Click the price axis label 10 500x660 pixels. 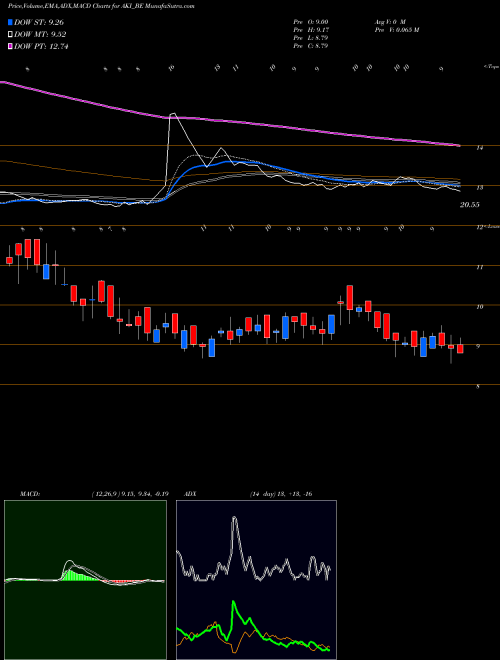pyautogui.click(x=479, y=307)
